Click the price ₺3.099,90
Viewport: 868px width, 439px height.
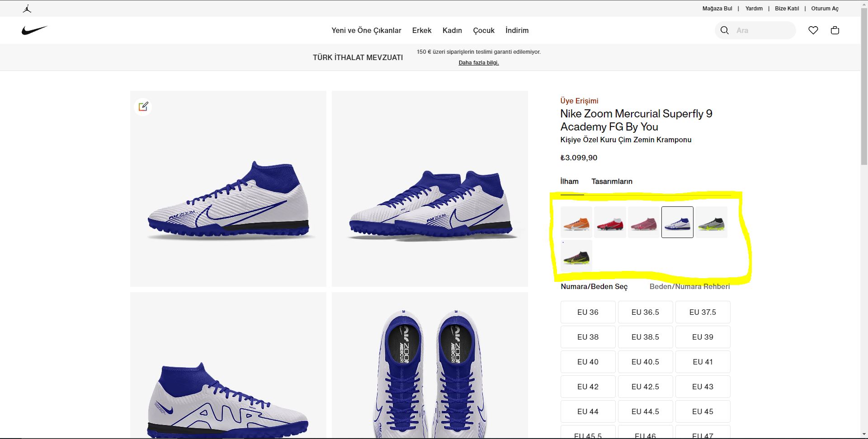pos(579,158)
